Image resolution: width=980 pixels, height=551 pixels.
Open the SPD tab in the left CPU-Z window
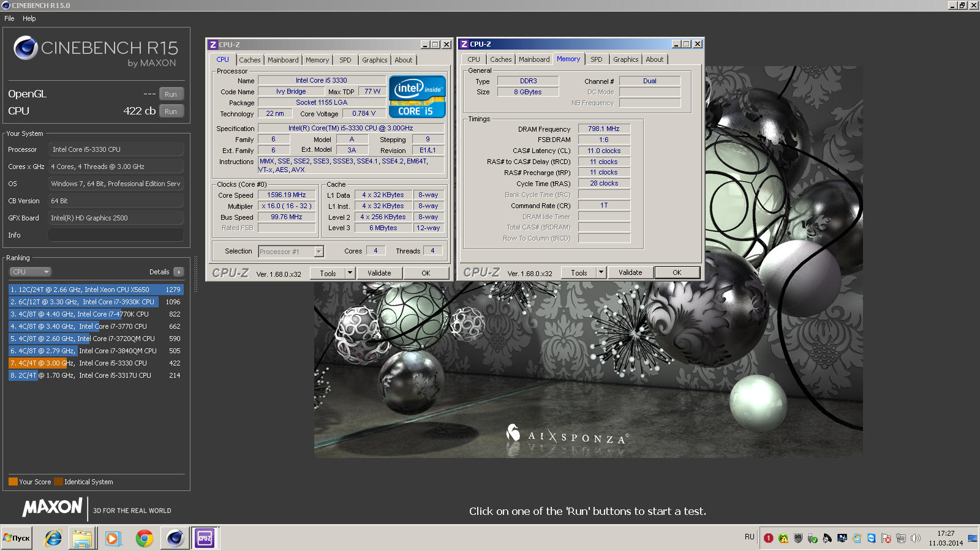[345, 60]
